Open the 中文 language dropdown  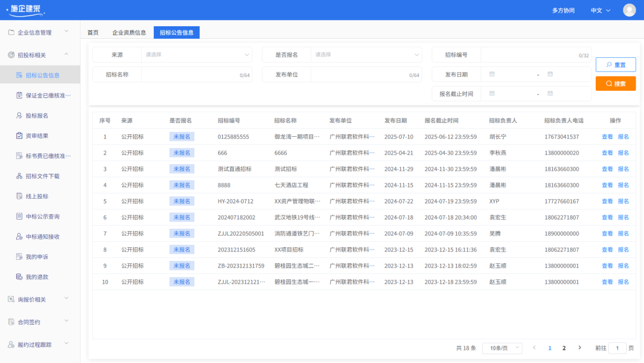click(x=600, y=10)
